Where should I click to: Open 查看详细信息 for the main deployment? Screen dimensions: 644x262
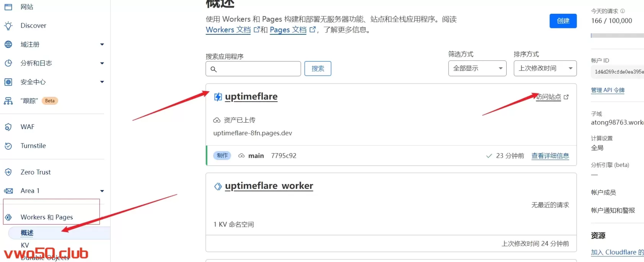(x=550, y=156)
